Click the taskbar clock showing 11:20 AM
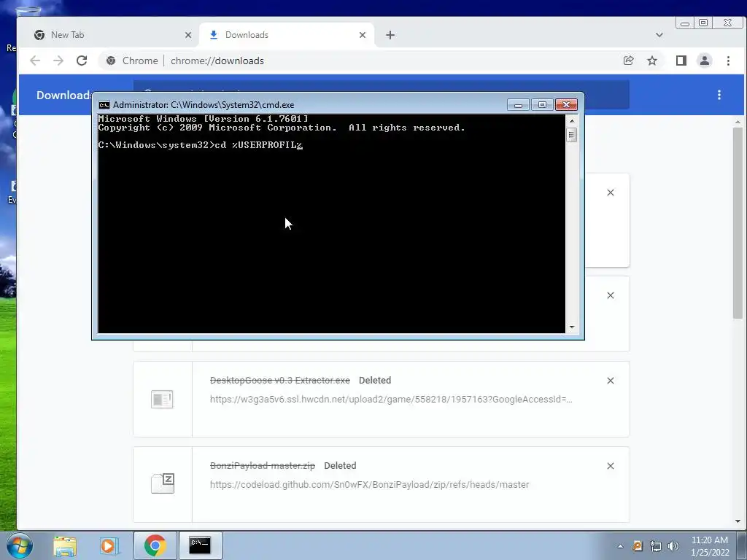The width and height of the screenshot is (747, 560). pyautogui.click(x=710, y=546)
